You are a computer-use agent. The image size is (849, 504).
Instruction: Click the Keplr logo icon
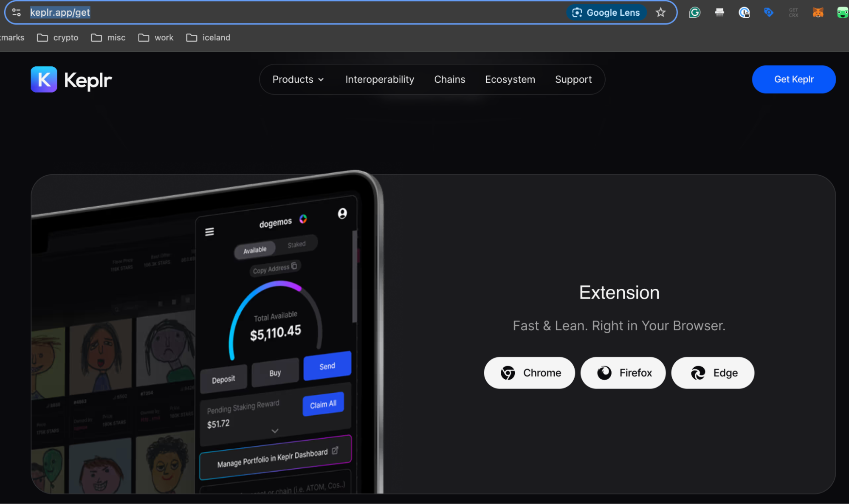(x=44, y=79)
